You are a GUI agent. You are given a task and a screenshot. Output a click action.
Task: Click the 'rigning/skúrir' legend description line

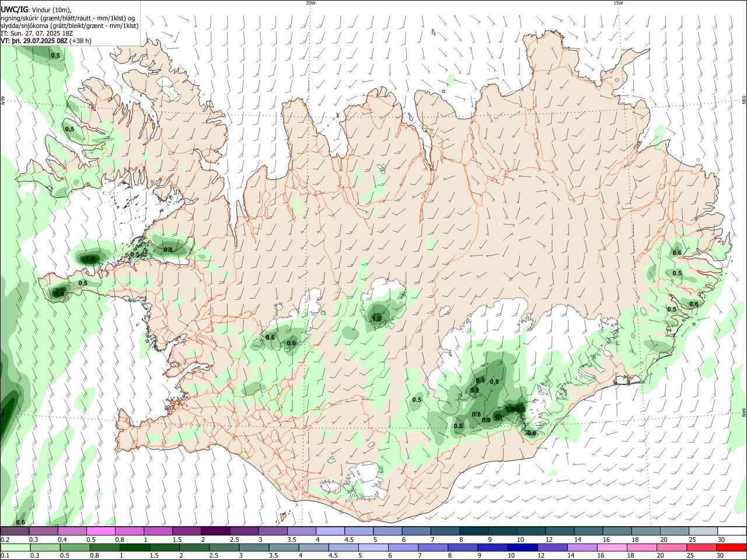click(x=68, y=17)
